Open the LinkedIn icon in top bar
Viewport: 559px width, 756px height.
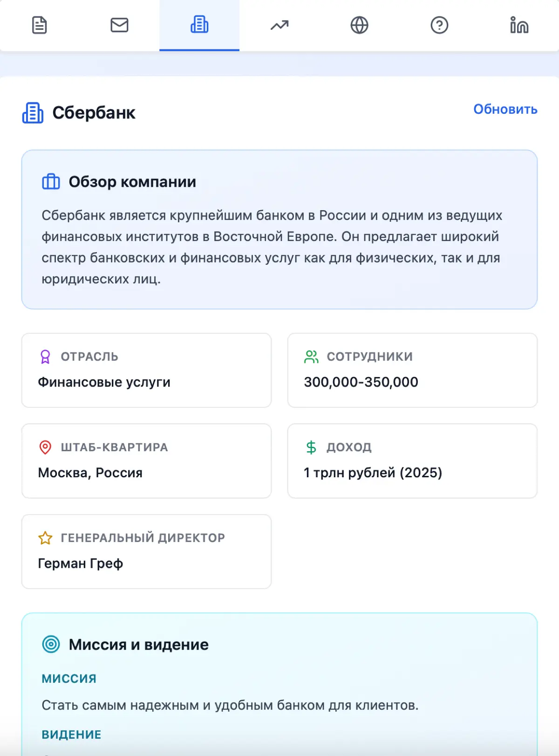[x=518, y=25]
